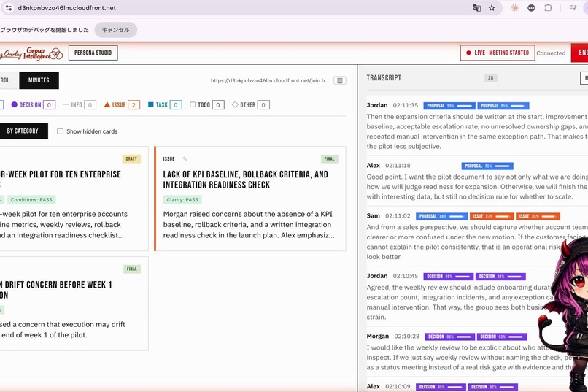
Task: Click the cancel debugging button キャンセル
Action: [x=115, y=30]
